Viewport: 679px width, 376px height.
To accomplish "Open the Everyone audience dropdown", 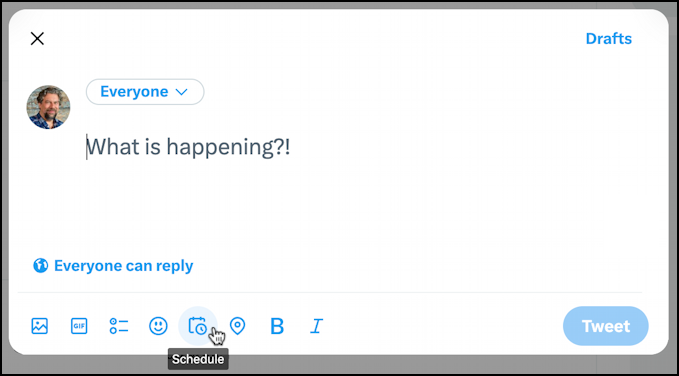I will [x=145, y=92].
